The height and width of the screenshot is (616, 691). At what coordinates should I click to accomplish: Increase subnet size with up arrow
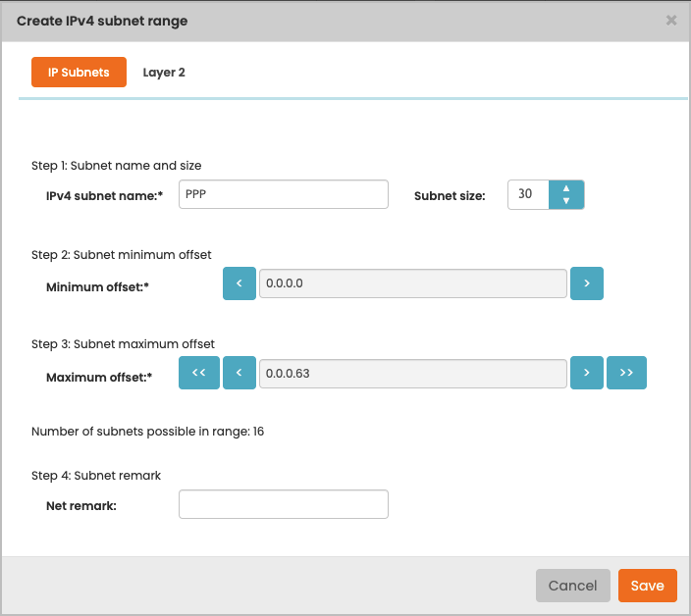click(x=566, y=188)
